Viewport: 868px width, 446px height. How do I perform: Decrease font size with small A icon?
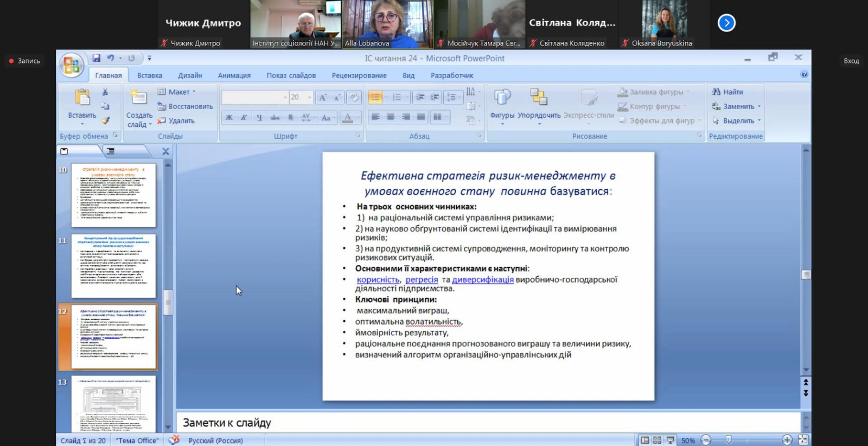[x=337, y=97]
